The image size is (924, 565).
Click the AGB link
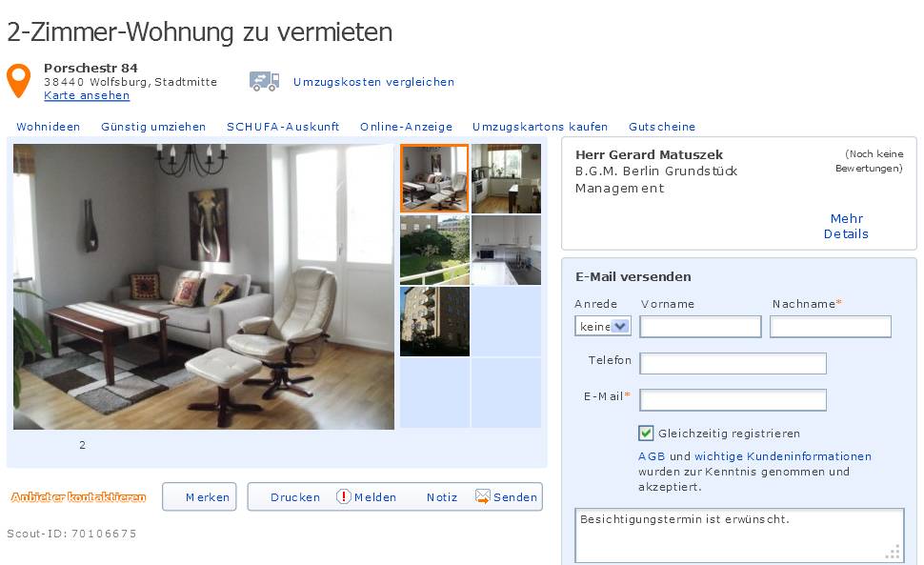pyautogui.click(x=652, y=456)
